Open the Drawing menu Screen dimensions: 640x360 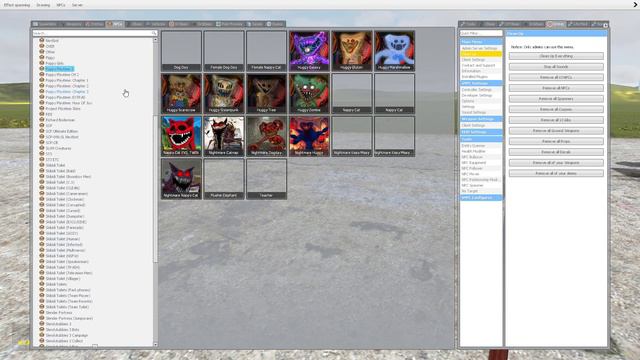(x=43, y=5)
